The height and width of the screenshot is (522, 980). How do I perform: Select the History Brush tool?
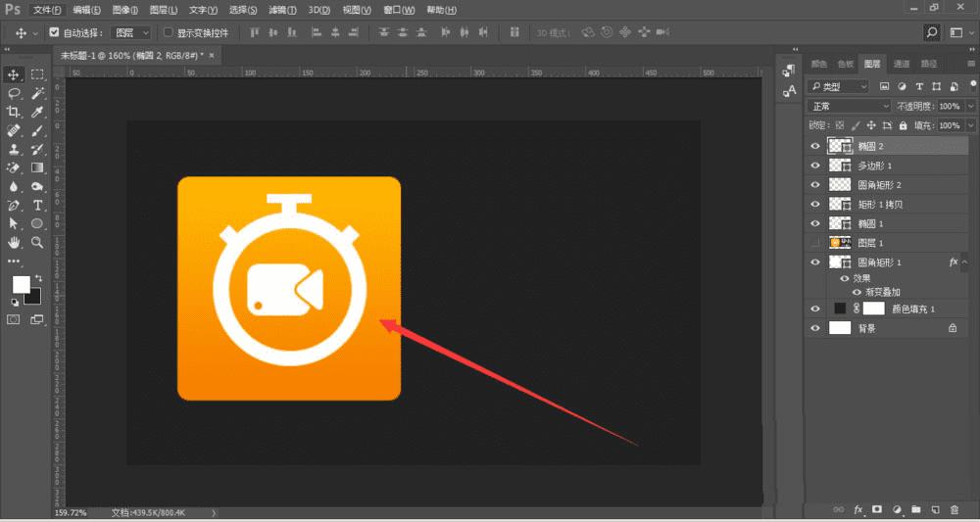pos(37,149)
